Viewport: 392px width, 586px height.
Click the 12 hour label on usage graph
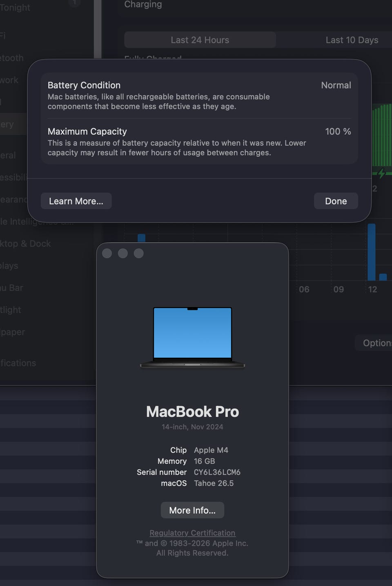372,290
